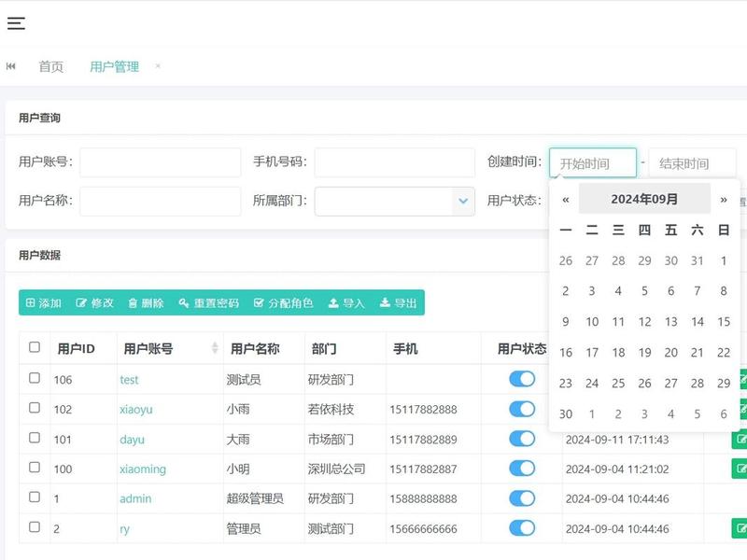Focus the 手机号码 input field
Image resolution: width=747 pixels, height=560 pixels.
(x=394, y=162)
